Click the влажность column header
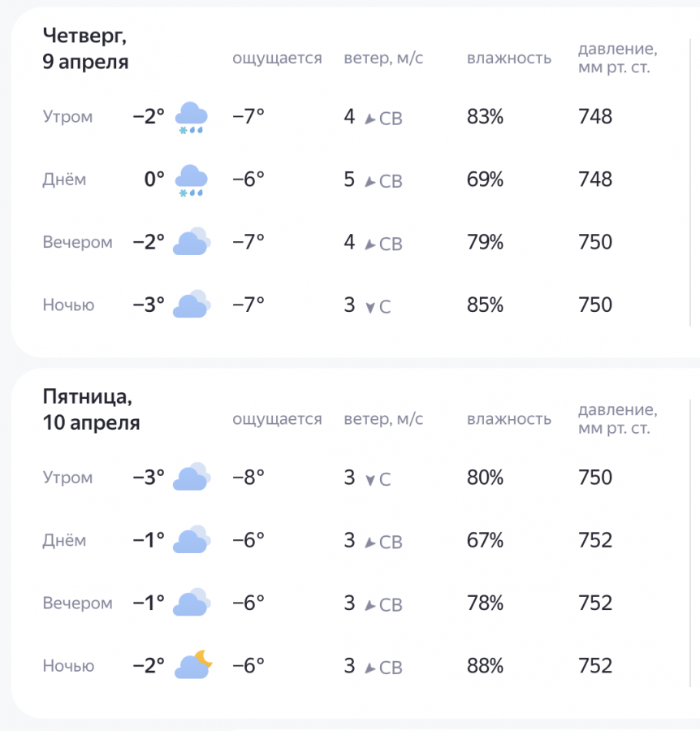 tap(508, 58)
